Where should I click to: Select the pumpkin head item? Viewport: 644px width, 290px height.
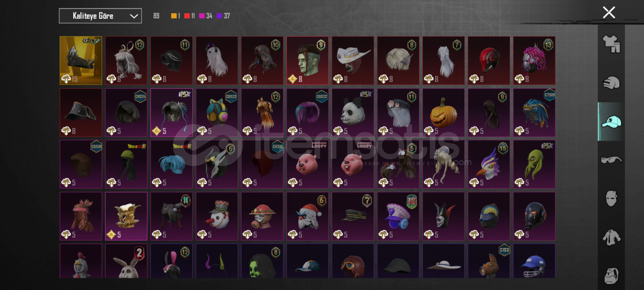pos(444,113)
